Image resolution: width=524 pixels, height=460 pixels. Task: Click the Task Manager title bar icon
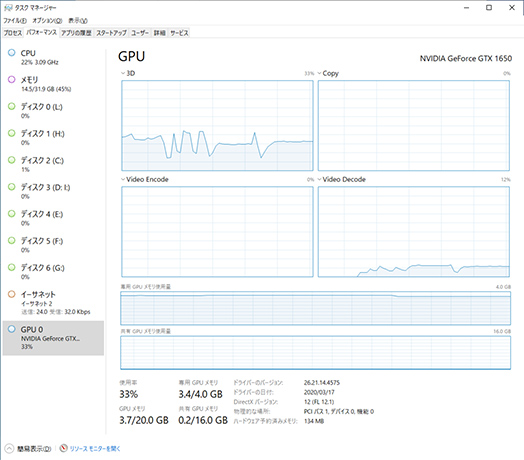(x=8, y=7)
